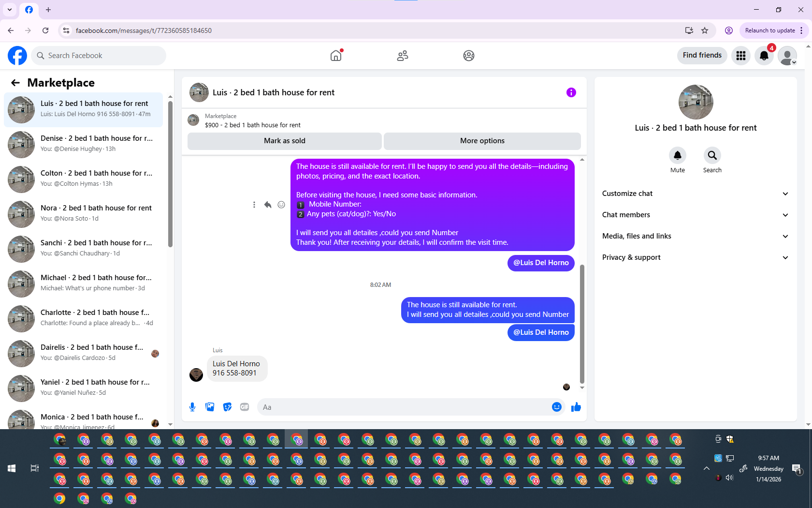Click Find friends button

pos(702,55)
